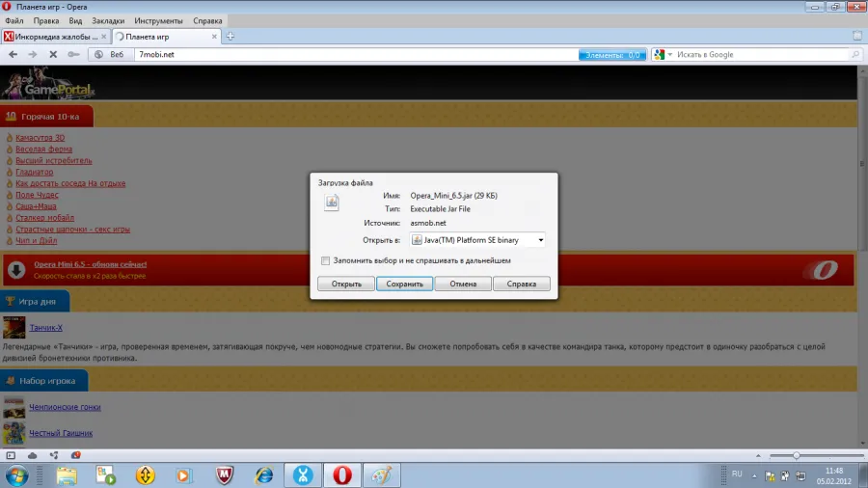Open the Веб site info badge
Viewport: 868px width, 488px height.
pyautogui.click(x=109, y=54)
